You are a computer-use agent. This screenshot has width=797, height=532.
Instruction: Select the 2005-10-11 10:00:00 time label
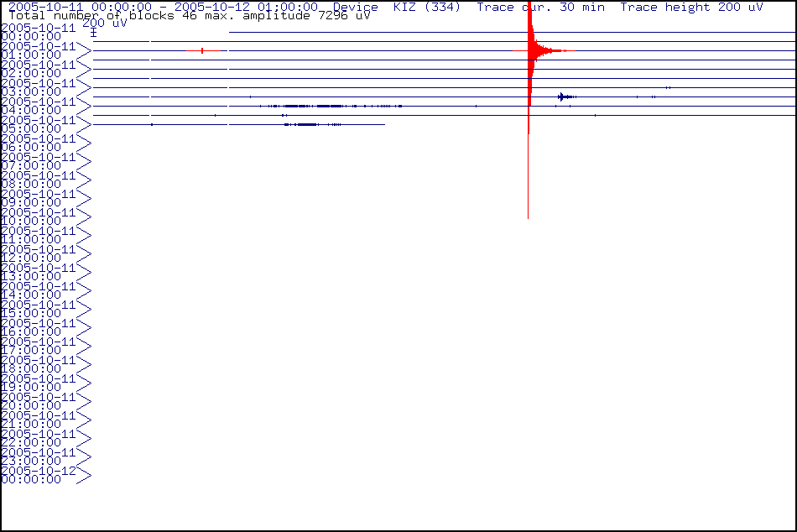[38, 216]
